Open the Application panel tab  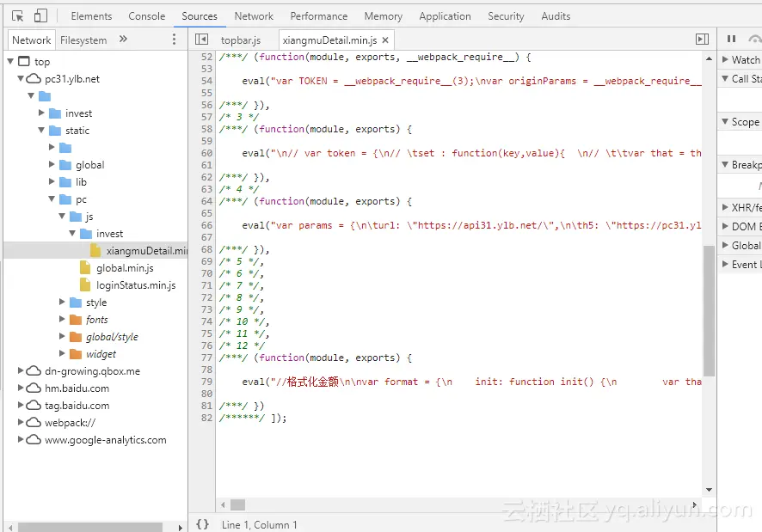point(446,16)
